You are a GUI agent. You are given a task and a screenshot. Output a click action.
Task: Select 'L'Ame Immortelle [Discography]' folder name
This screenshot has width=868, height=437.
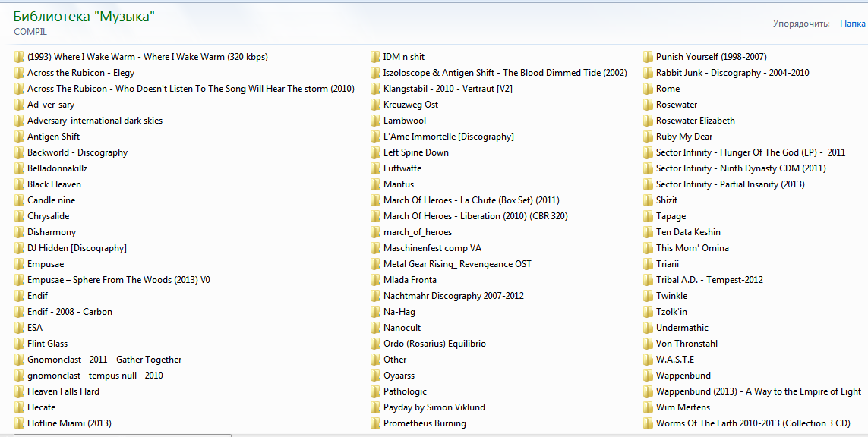[x=448, y=136]
